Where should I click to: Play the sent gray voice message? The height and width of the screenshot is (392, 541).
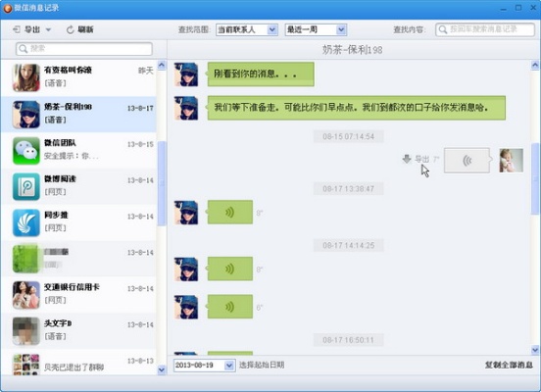(x=467, y=161)
